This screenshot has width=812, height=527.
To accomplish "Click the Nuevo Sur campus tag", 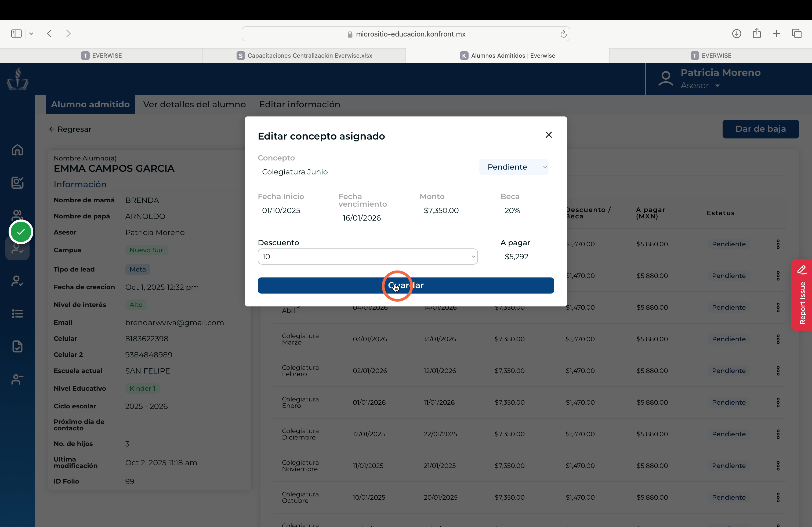I will click(146, 250).
